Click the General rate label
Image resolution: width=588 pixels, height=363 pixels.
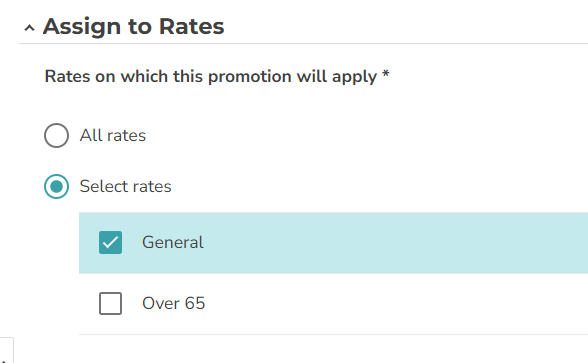click(x=173, y=242)
